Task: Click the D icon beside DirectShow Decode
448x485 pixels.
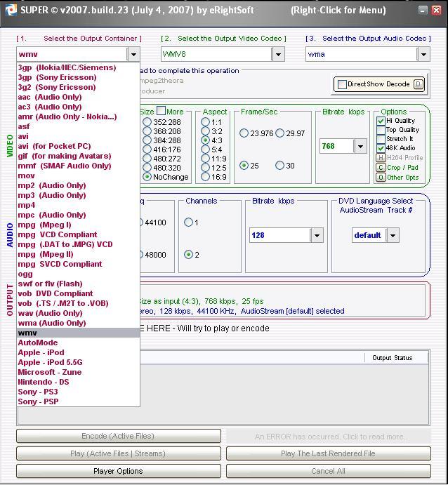Action: pos(419,84)
